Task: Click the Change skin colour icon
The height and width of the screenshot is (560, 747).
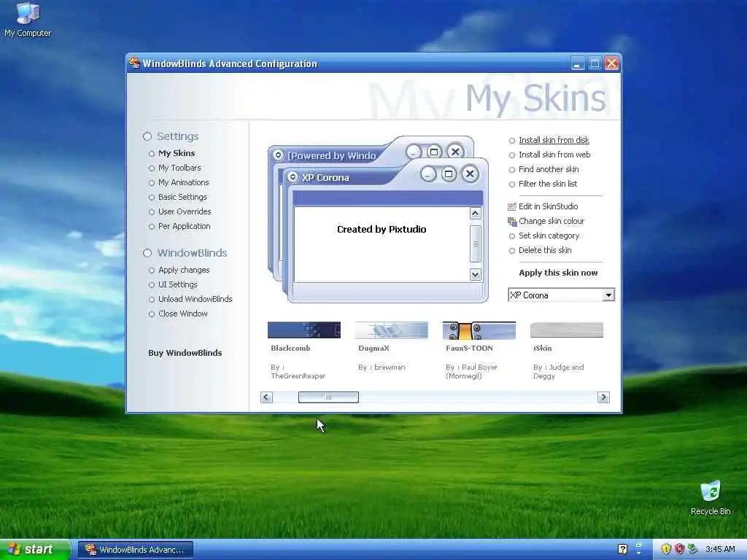Action: pos(512,222)
